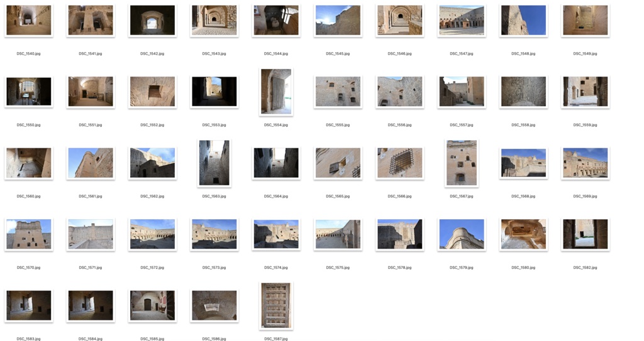Choose the DSC_1579.jpg round tower thumbnail

tap(462, 234)
